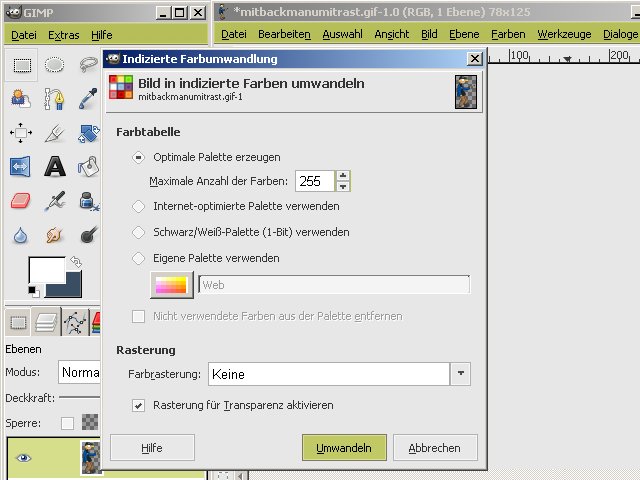Select the Blur/Sharpen drop tool
Viewport: 640px width, 480px height.
coord(20,235)
